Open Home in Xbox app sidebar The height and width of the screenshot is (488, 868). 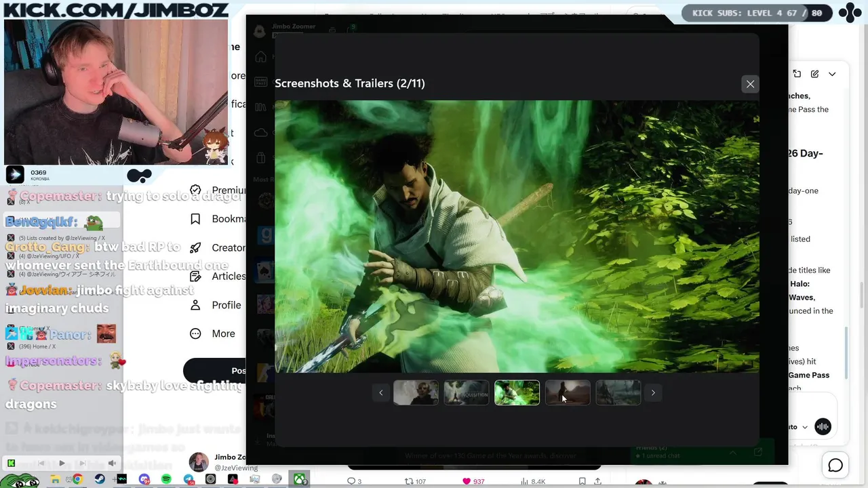click(x=260, y=57)
